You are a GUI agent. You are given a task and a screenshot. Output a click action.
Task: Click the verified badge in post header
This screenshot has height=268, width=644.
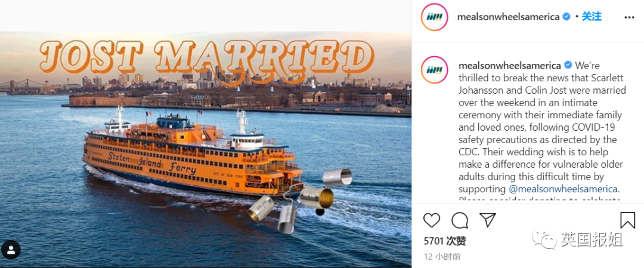tap(566, 17)
